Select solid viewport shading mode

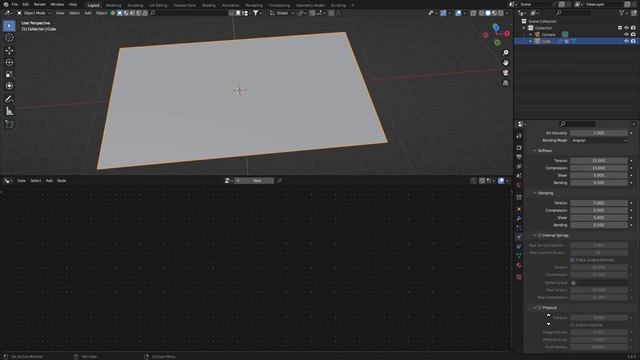pos(488,13)
